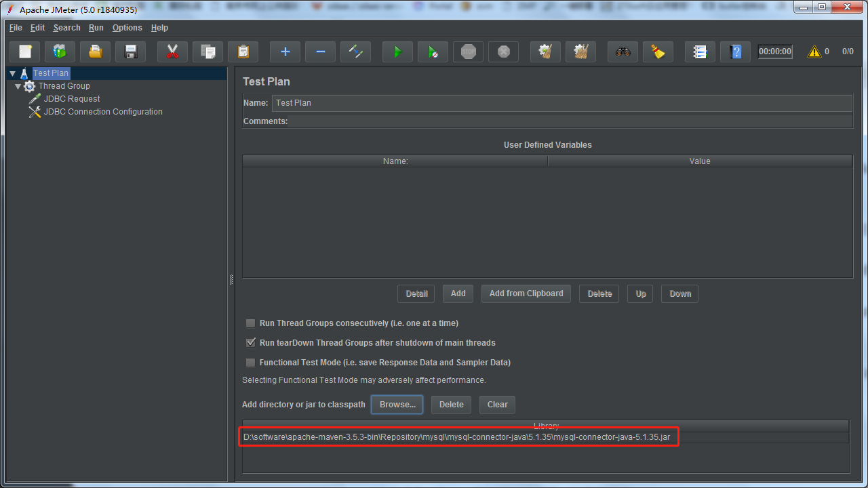868x488 pixels.
Task: Select Thread Group in the tree
Action: pyautogui.click(x=64, y=86)
